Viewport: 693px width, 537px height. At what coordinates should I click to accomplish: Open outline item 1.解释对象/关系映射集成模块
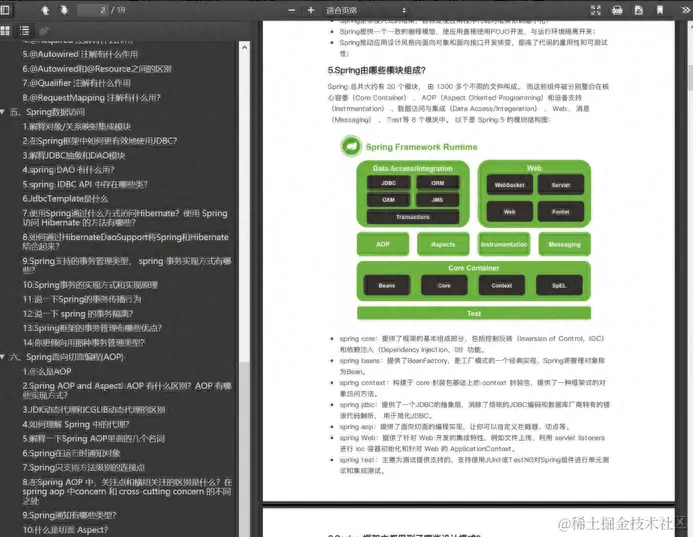pos(76,126)
